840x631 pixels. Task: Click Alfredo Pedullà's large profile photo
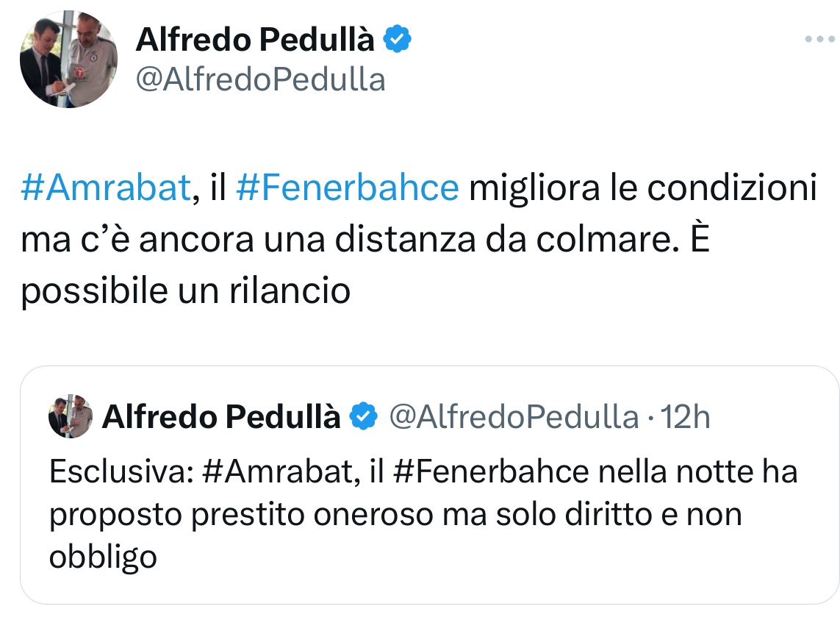[68, 60]
